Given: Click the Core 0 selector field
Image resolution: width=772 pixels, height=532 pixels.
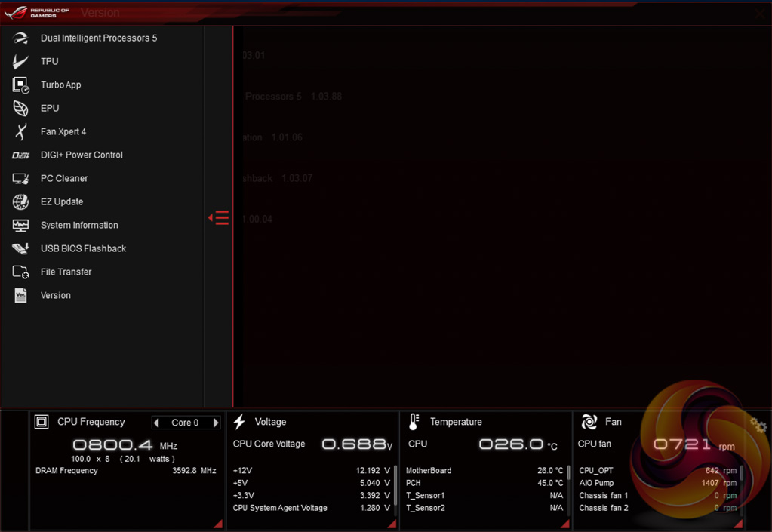Looking at the screenshot, I should [x=186, y=423].
